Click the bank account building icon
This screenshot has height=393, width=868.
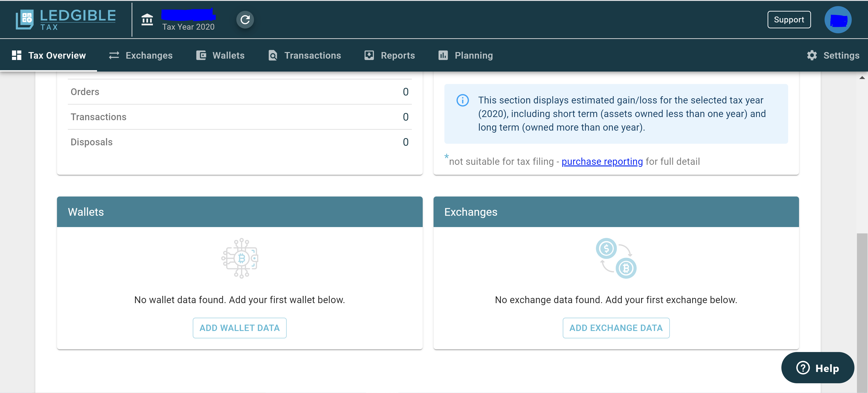[x=147, y=19]
